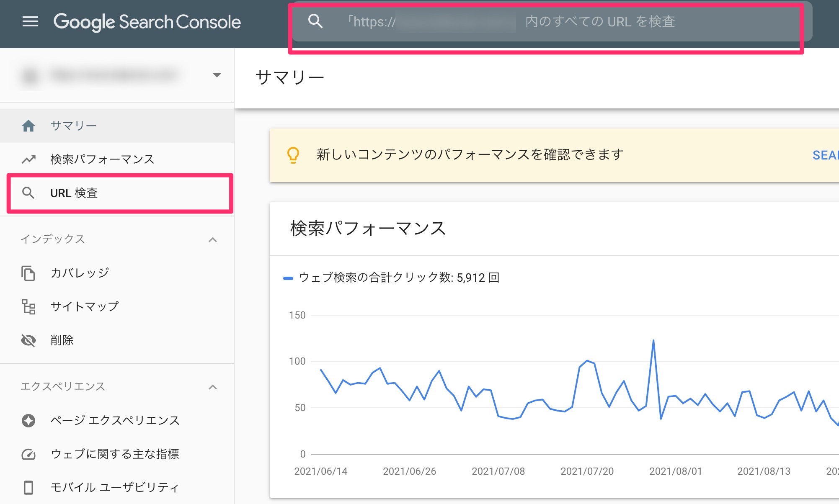Collapse the インデックス section chevron
This screenshot has height=504, width=839.
[213, 239]
